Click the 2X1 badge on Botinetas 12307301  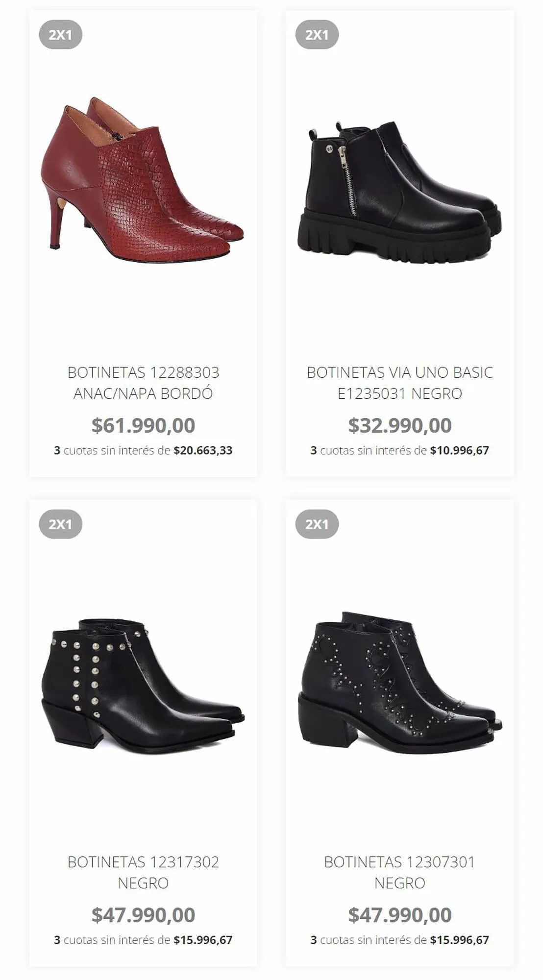317,524
